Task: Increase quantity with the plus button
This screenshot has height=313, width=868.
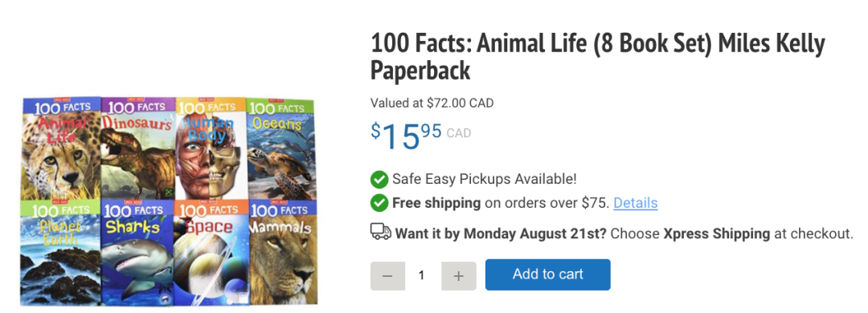Action: coord(458,276)
